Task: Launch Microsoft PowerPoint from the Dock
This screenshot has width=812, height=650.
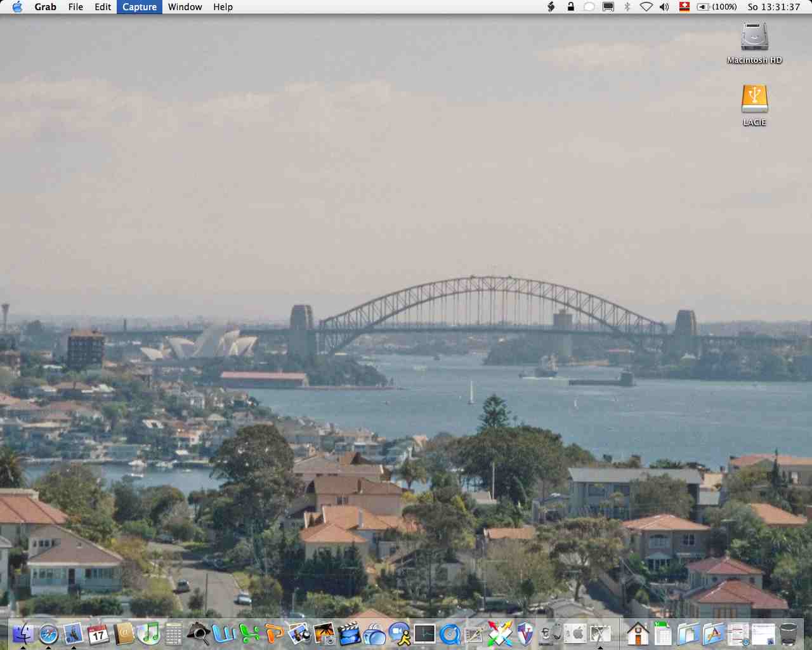Action: pos(273,633)
